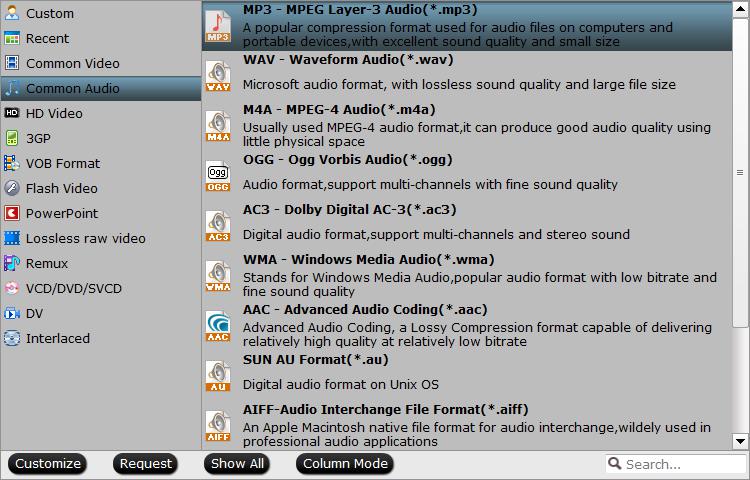
Task: Choose WMA - Windows Media Audio format
Action: click(467, 276)
